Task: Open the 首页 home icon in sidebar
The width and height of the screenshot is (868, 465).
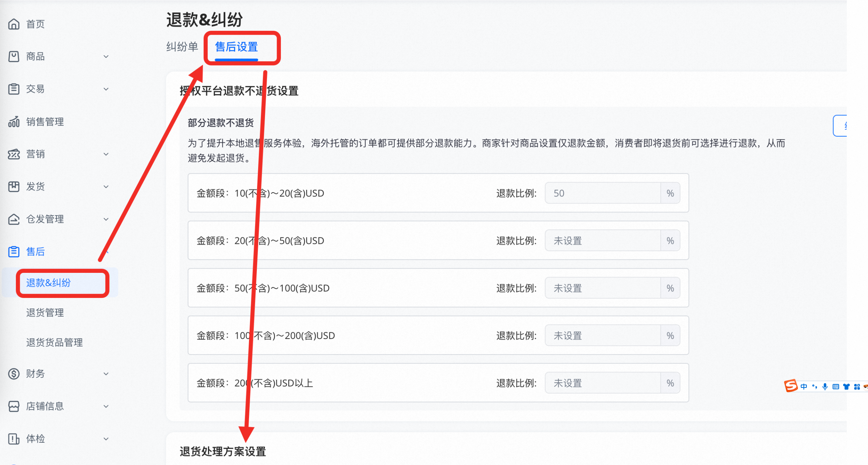Action: pos(13,24)
